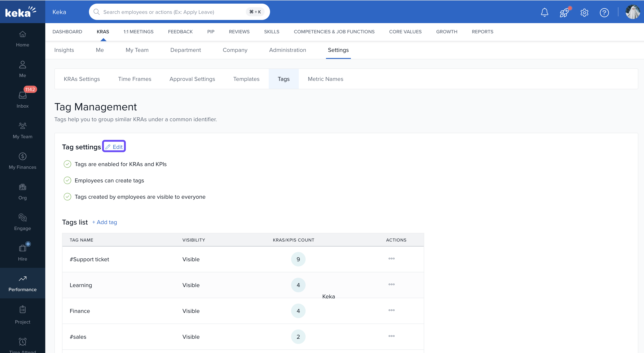This screenshot has height=353, width=644.
Task: Switch to the Metric Names tab
Action: pyautogui.click(x=325, y=79)
